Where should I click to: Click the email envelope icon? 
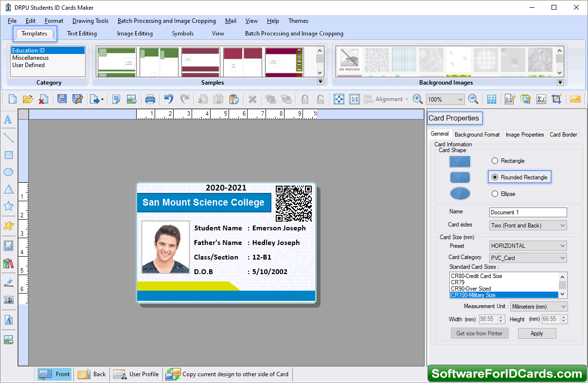click(x=575, y=99)
